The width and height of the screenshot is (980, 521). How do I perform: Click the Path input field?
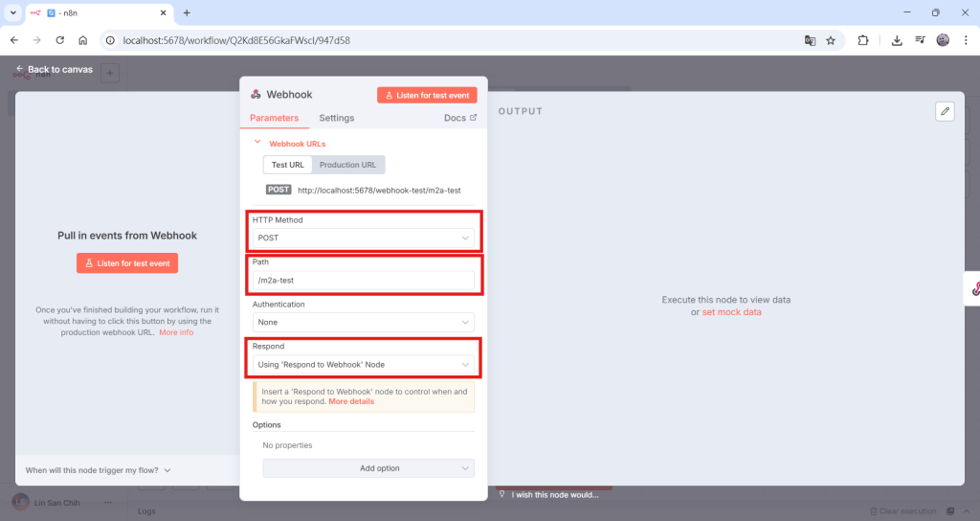click(x=363, y=281)
